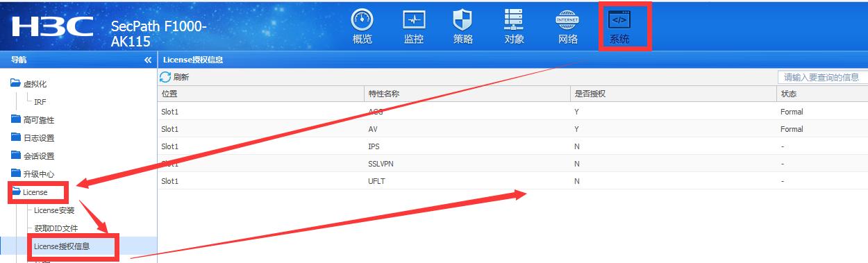Click the N authorization in IPS row
The height and width of the screenshot is (263, 868).
[576, 146]
